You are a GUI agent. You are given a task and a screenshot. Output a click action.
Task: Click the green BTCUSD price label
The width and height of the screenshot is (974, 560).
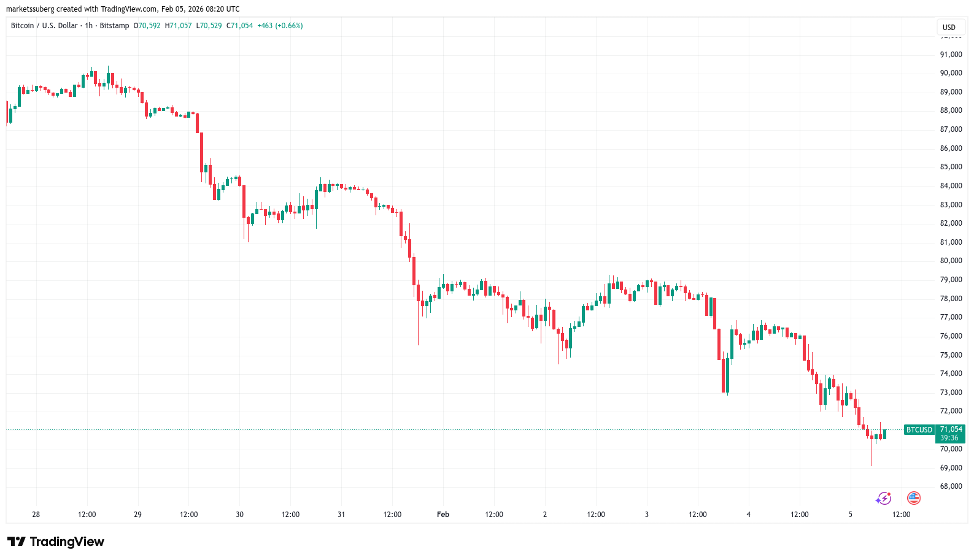[x=919, y=430]
